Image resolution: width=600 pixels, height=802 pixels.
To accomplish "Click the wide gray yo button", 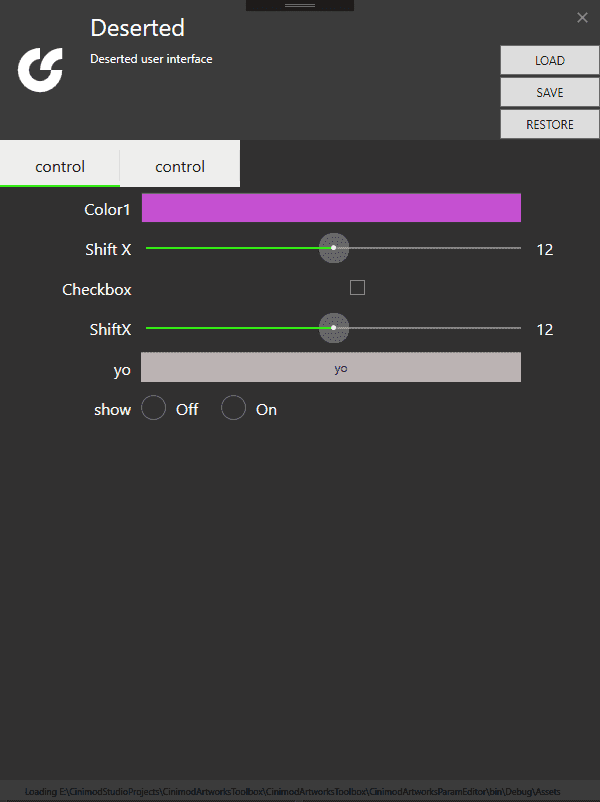I will (331, 367).
